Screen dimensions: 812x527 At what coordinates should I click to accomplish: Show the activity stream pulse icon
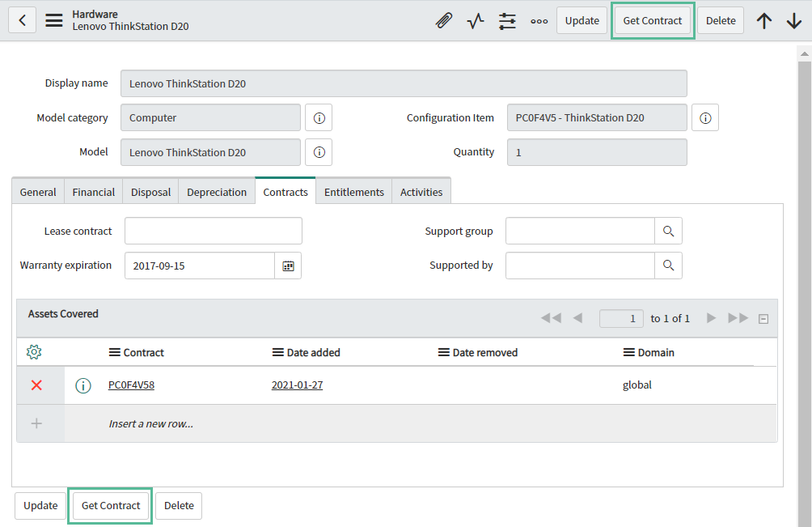point(476,21)
